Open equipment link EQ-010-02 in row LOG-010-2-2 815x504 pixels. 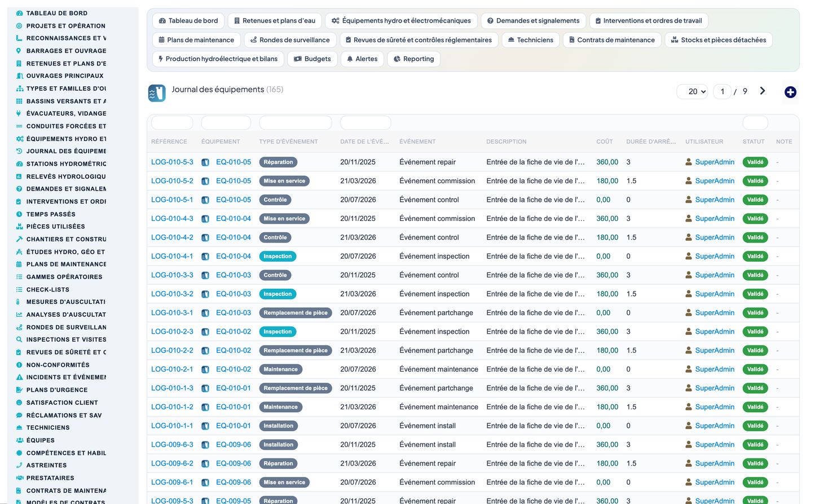click(234, 350)
